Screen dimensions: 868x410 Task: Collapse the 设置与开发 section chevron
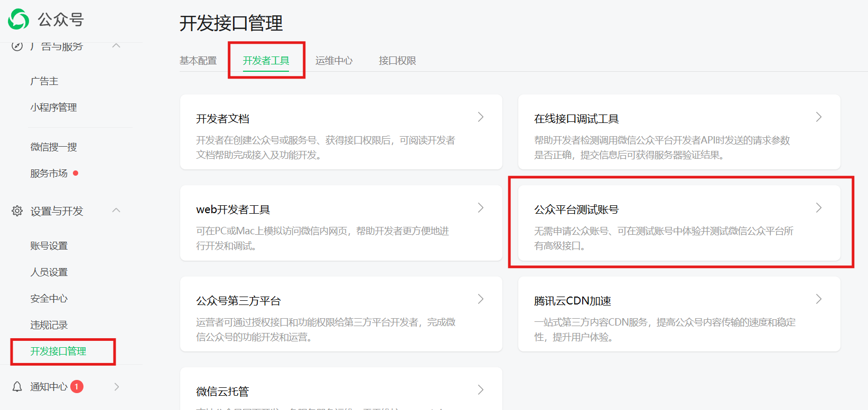[117, 211]
